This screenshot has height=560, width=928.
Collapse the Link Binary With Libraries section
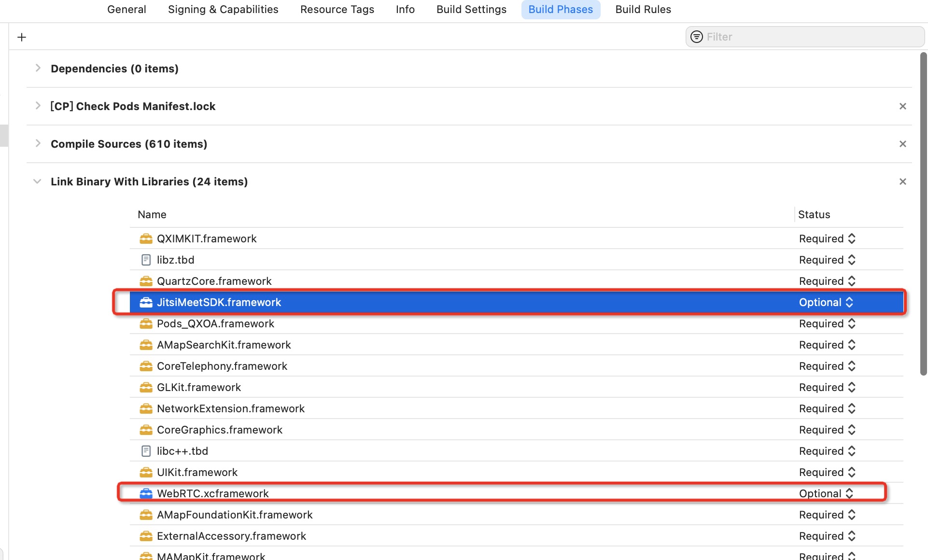(x=37, y=182)
